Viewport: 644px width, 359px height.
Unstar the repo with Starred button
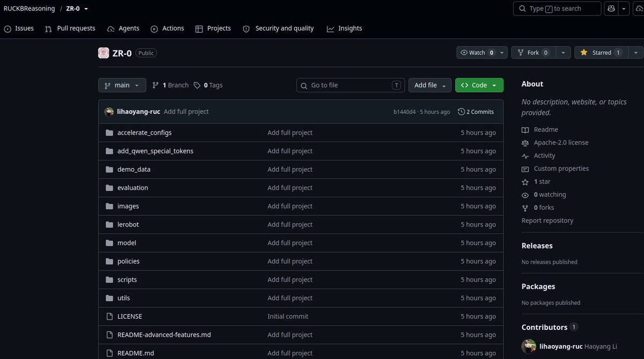pos(601,53)
